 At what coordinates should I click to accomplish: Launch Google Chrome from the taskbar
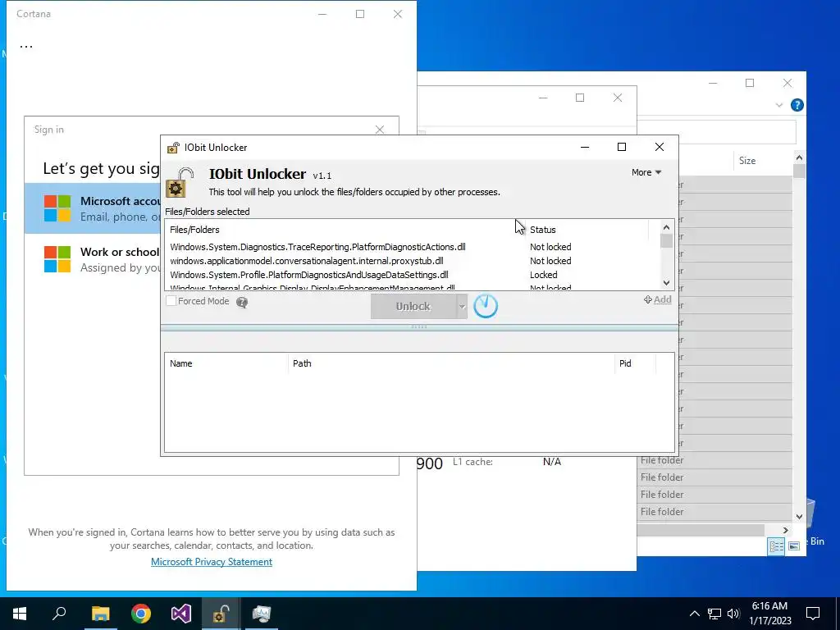pyautogui.click(x=141, y=614)
